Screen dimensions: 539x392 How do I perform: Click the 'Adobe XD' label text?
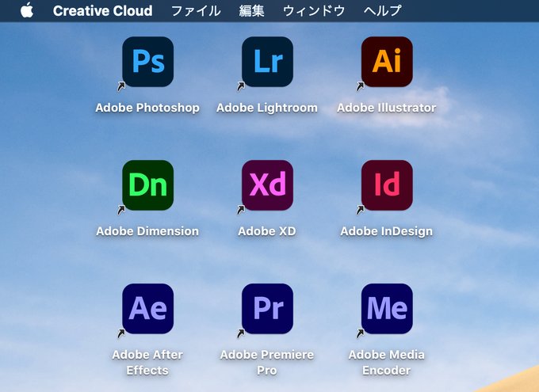[x=267, y=231]
